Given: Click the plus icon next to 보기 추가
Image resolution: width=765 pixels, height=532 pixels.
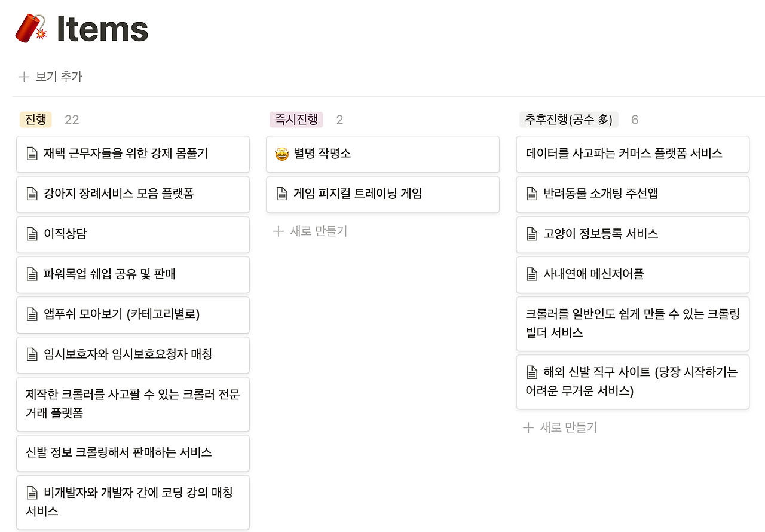Looking at the screenshot, I should [24, 77].
